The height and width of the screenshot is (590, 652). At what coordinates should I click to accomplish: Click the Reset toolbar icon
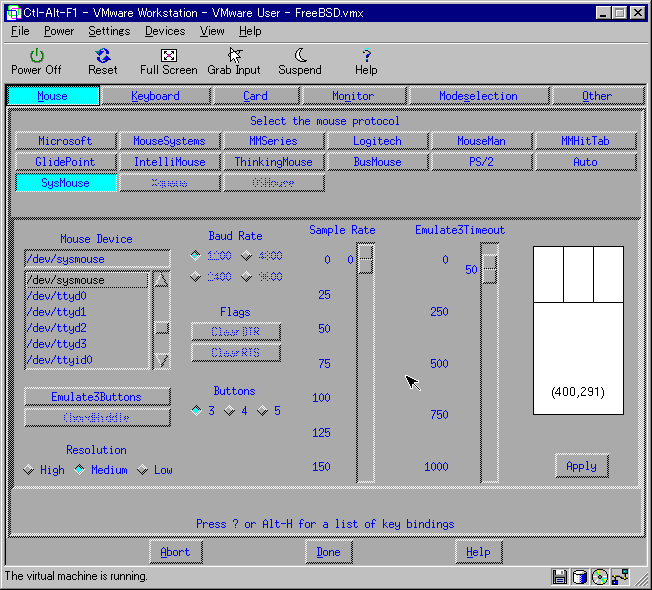[x=103, y=55]
